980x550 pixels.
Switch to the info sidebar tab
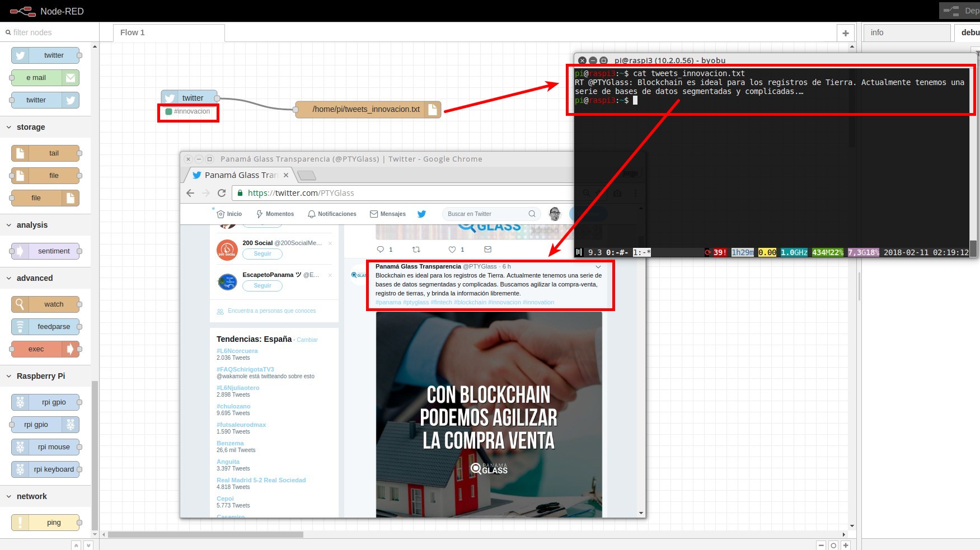[907, 32]
